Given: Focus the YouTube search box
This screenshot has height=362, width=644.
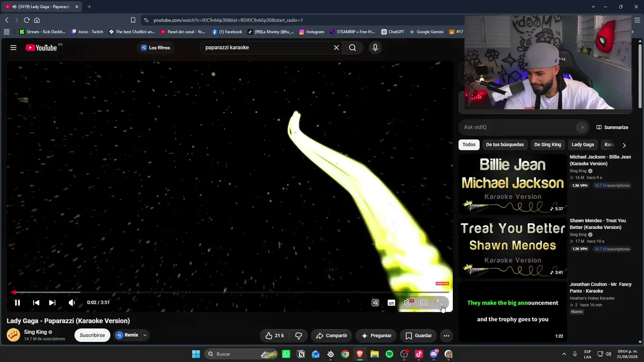Looking at the screenshot, I should pos(266,48).
